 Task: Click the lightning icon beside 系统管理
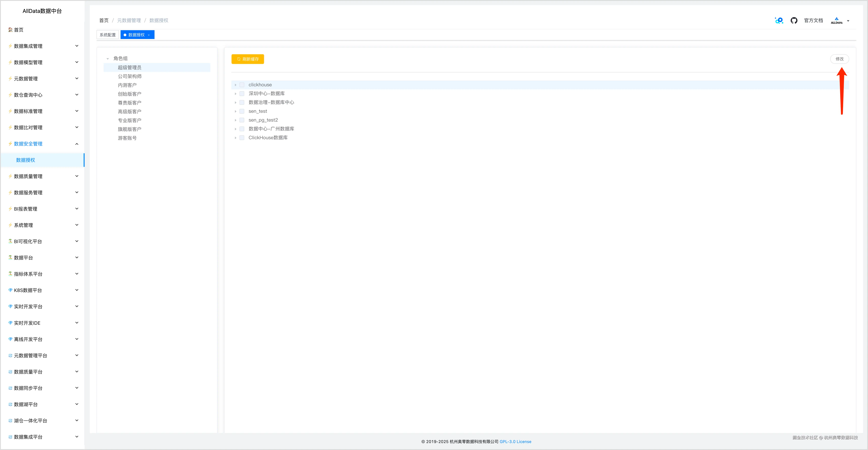pyautogui.click(x=11, y=225)
